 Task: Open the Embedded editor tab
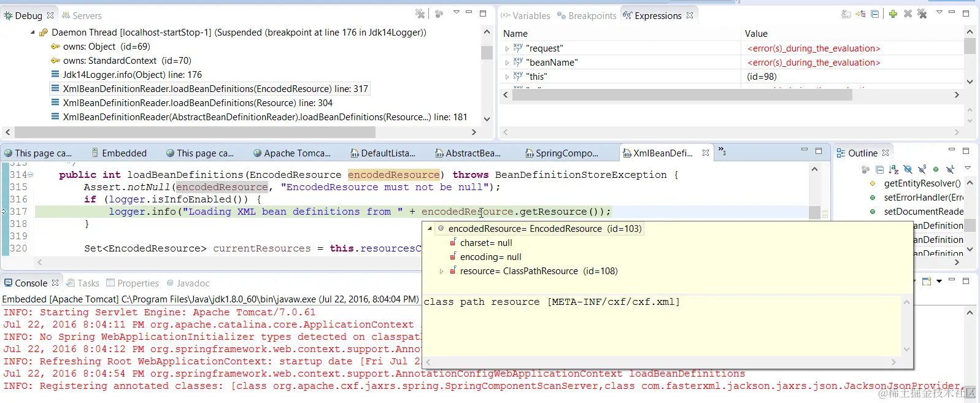pos(119,153)
